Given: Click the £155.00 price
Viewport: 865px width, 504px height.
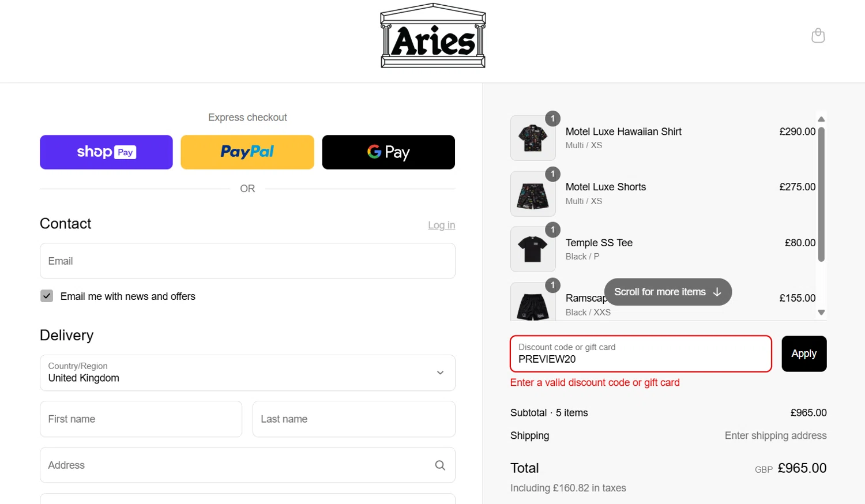Looking at the screenshot, I should click(x=797, y=298).
